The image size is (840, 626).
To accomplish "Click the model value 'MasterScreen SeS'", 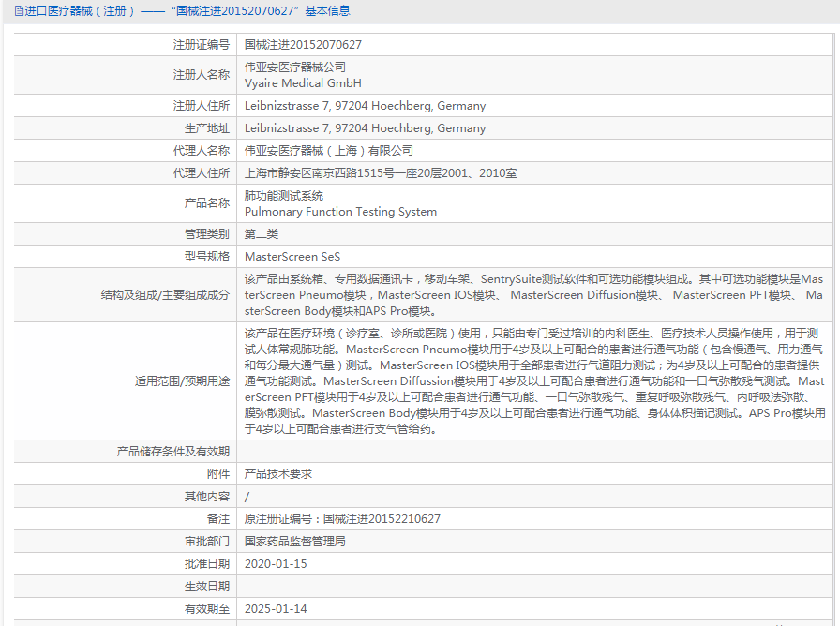I will 292,257.
